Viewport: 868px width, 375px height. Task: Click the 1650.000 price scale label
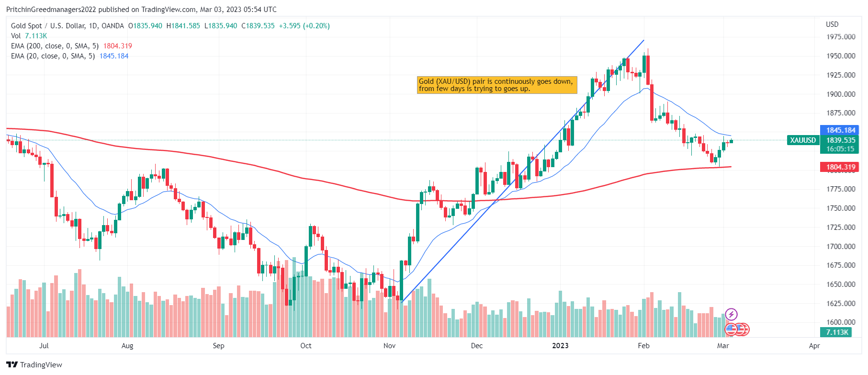(841, 284)
